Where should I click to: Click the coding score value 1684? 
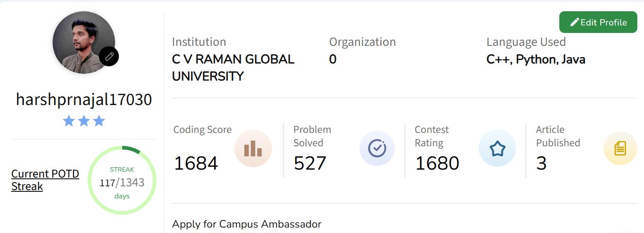[196, 163]
